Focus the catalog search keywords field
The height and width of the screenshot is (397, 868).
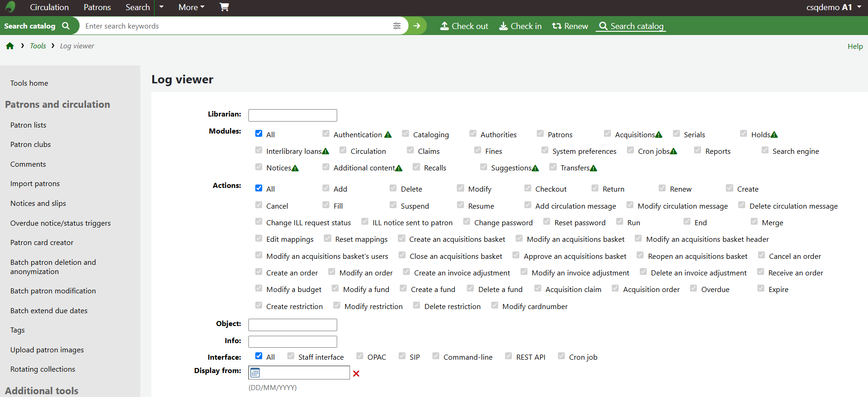click(x=236, y=26)
